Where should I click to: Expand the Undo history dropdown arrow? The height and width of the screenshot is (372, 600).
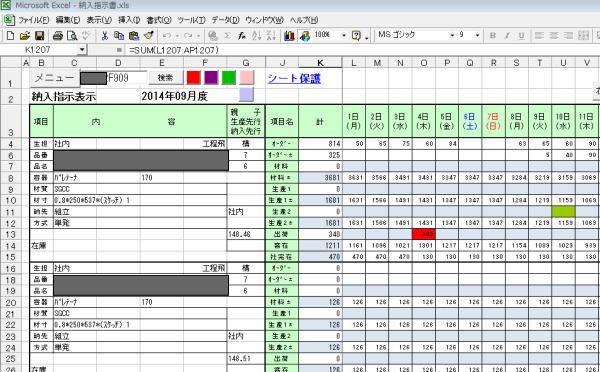(177, 36)
